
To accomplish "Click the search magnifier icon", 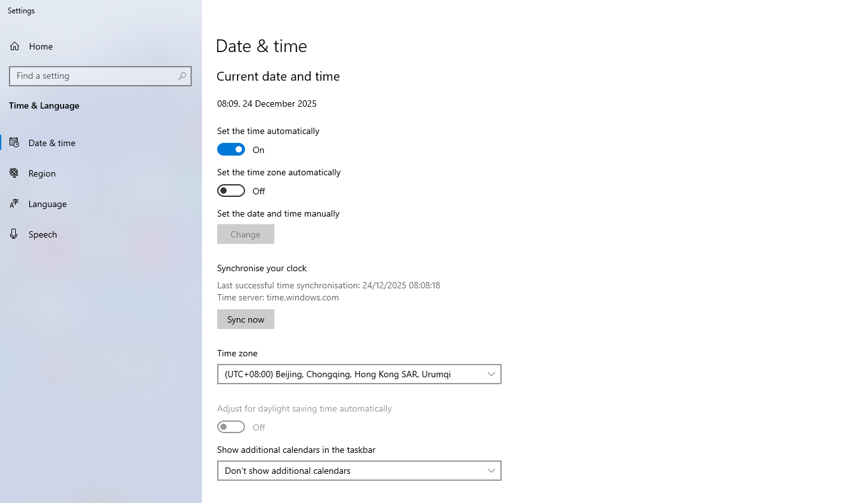I will [x=182, y=76].
